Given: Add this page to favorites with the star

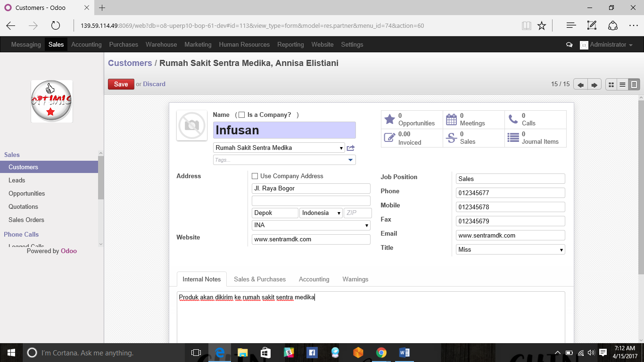Looking at the screenshot, I should pos(542,26).
